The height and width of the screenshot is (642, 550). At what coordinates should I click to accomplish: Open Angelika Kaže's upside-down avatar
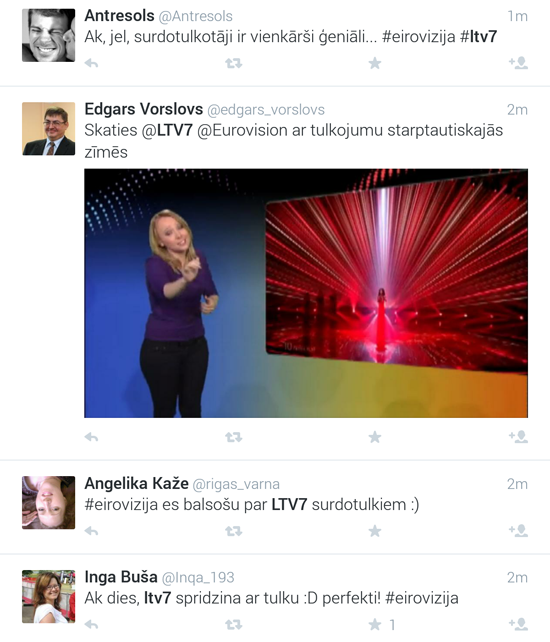coord(48,502)
